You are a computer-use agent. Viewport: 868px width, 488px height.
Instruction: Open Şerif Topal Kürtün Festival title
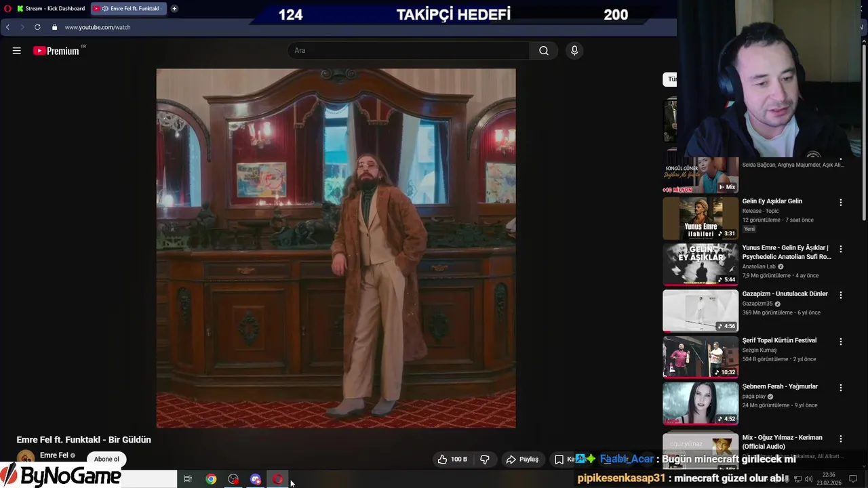point(779,340)
